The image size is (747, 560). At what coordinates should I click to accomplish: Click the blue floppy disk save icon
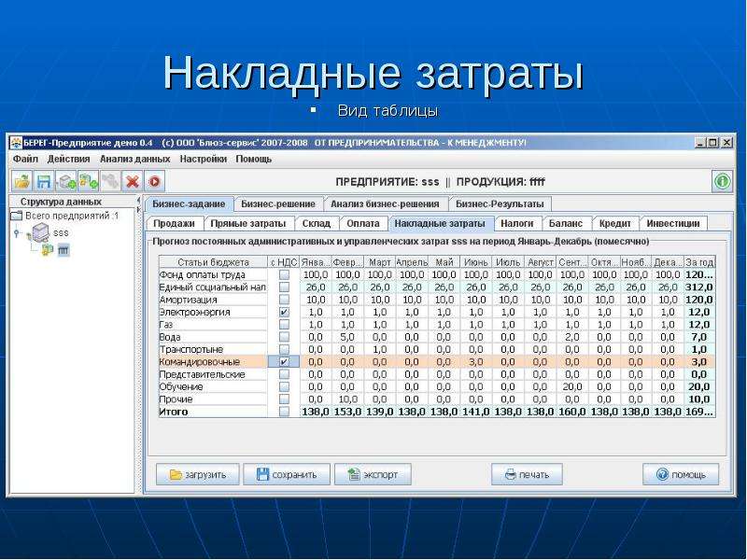(x=44, y=182)
